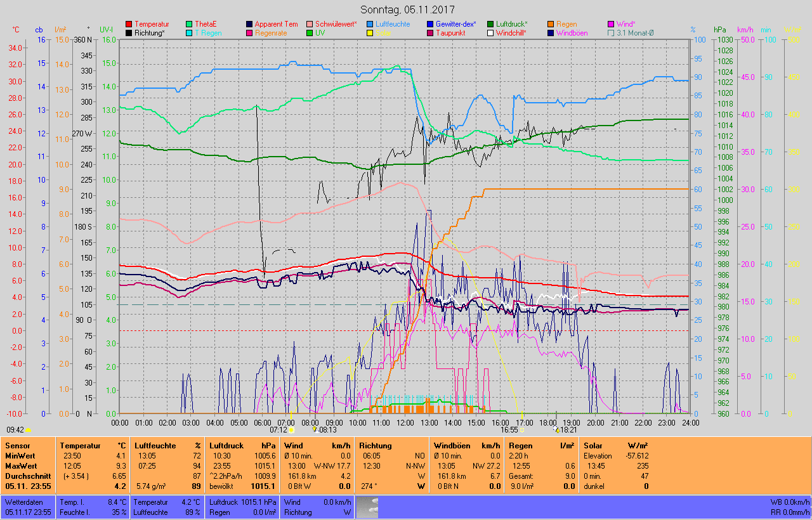The height and width of the screenshot is (520, 812).
Task: Click the moon marker at 08:13
Action: coord(314,429)
